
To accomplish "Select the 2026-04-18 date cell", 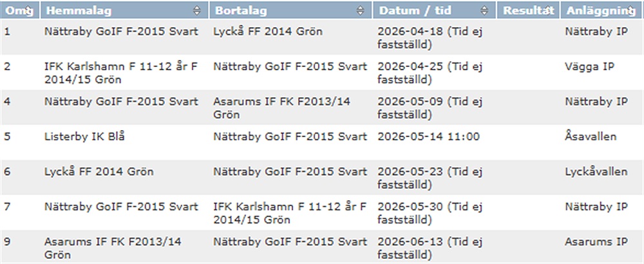I will (x=430, y=37).
